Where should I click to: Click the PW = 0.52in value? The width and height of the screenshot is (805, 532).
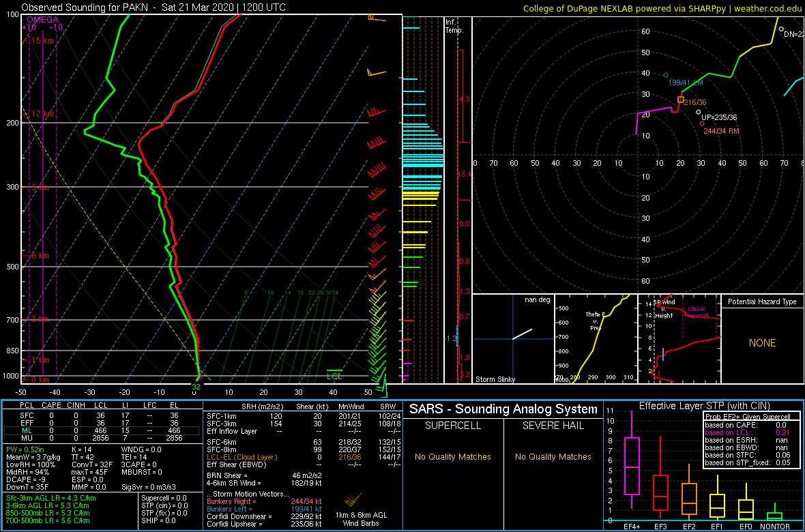coord(25,450)
